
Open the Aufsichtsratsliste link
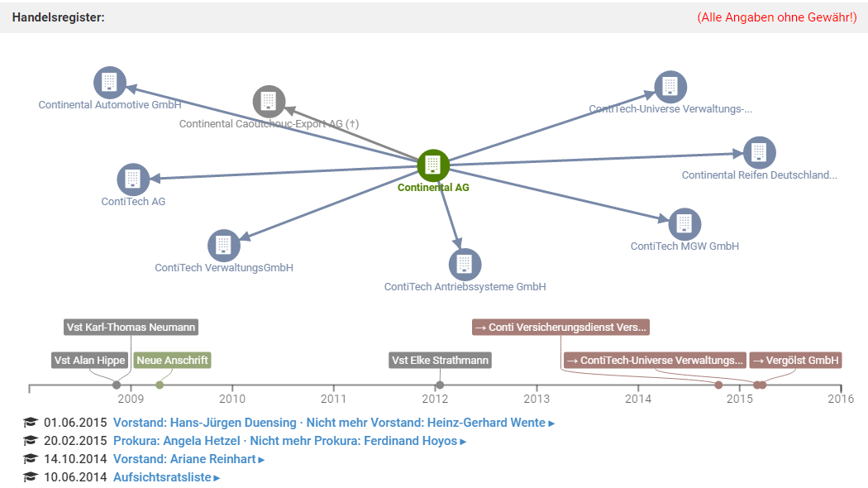162,477
